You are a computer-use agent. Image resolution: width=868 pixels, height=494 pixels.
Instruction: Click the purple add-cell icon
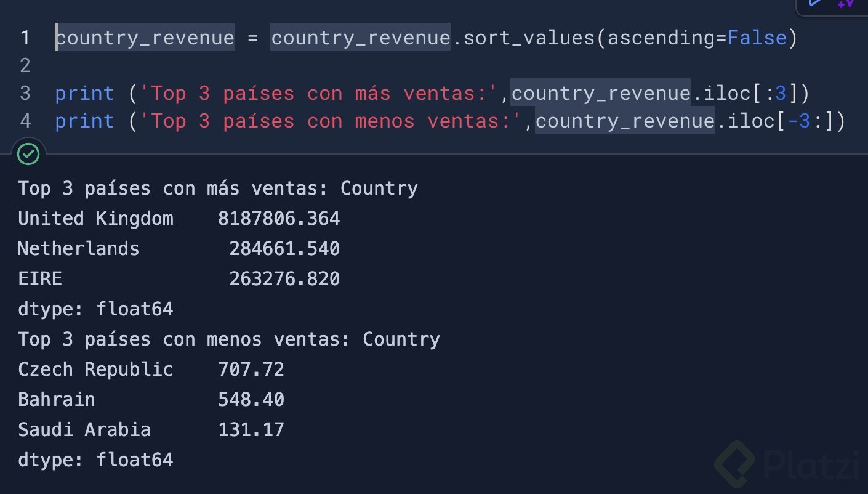coord(845,4)
